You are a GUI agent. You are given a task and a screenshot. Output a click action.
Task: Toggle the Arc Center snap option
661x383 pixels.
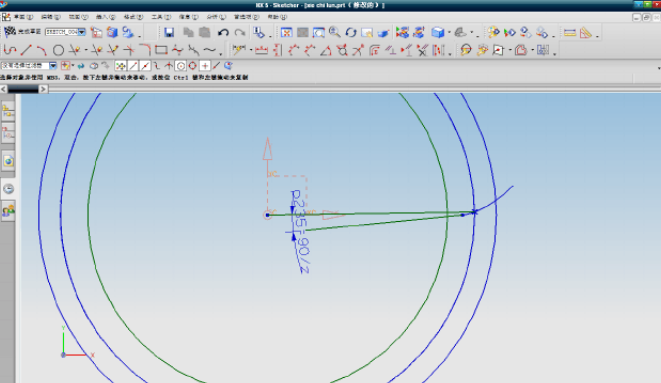click(180, 66)
